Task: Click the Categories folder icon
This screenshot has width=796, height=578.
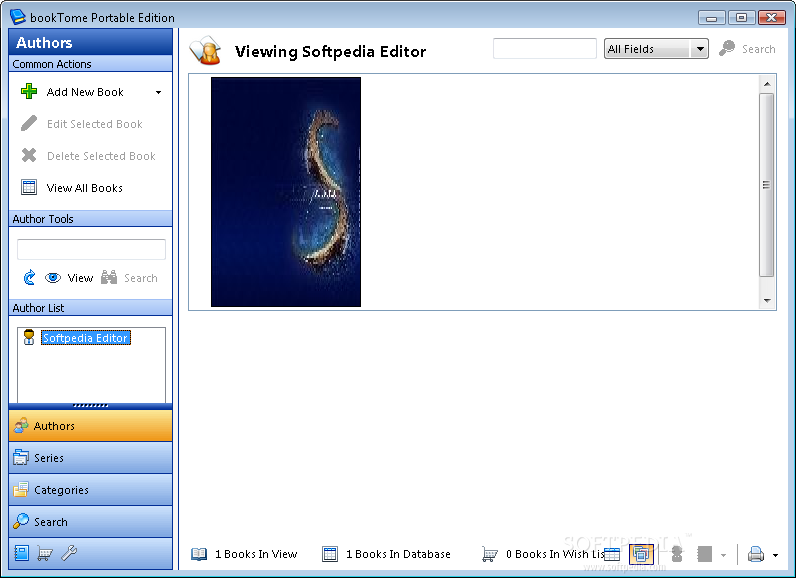Action: point(21,489)
